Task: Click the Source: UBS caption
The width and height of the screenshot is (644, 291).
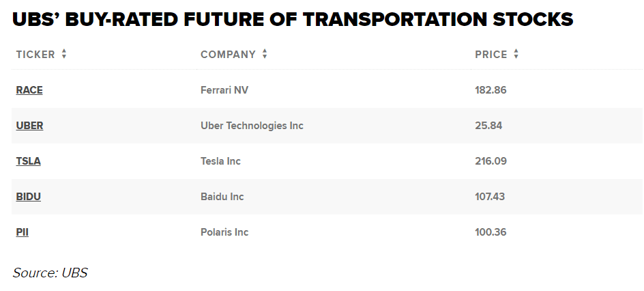Action: pos(50,273)
